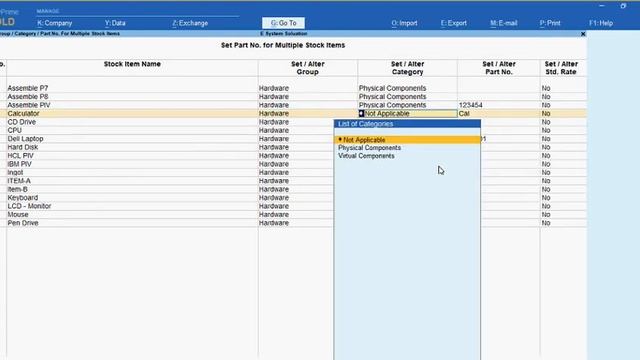Click Std. Rate No for Pen Drive

pyautogui.click(x=546, y=223)
